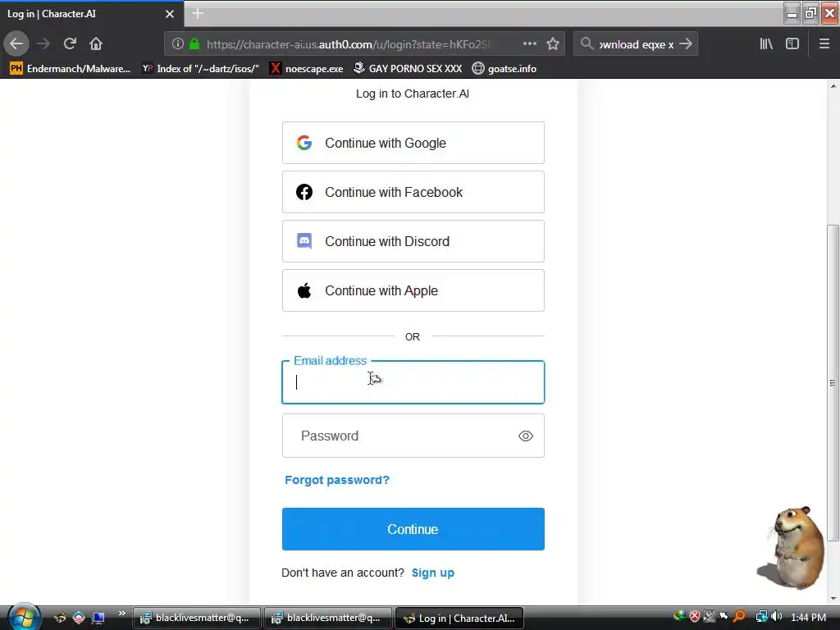The image size is (840, 630).
Task: Click the Forward navigation arrow
Action: [x=43, y=44]
